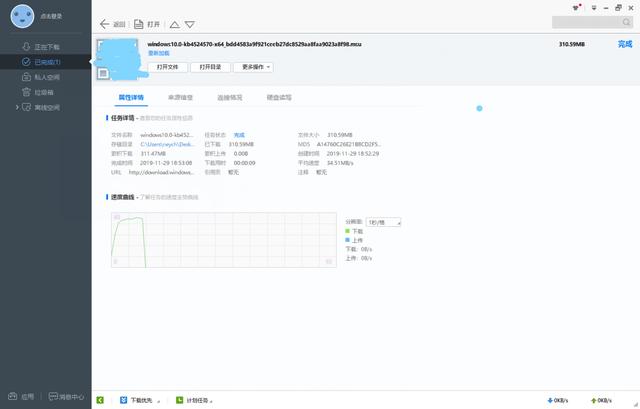Screen dimensions: 640x409
Task: Open the 分辨率 resolution combo box
Action: click(383, 222)
